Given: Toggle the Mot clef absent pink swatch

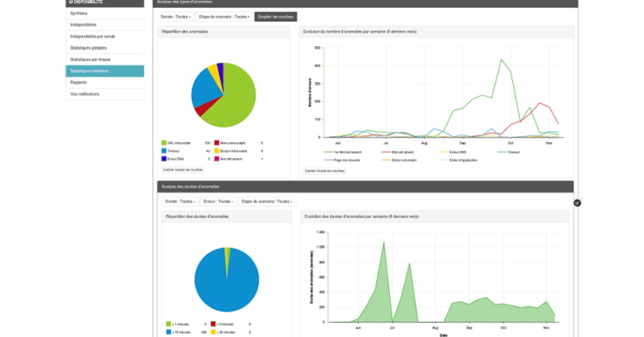Looking at the screenshot, I should pos(216,159).
